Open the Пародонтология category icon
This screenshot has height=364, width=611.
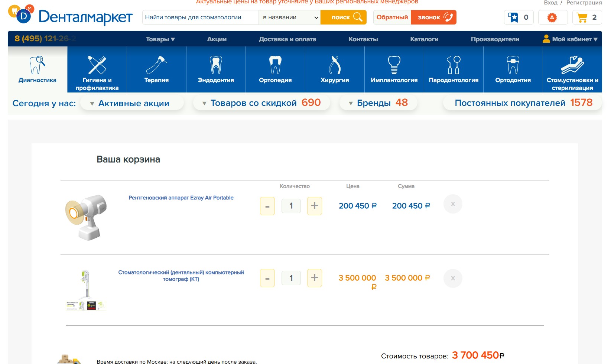454,69
